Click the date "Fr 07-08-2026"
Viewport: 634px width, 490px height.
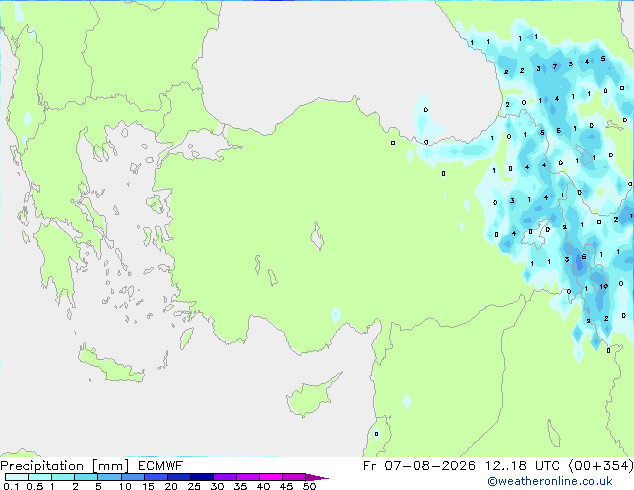[x=419, y=466]
